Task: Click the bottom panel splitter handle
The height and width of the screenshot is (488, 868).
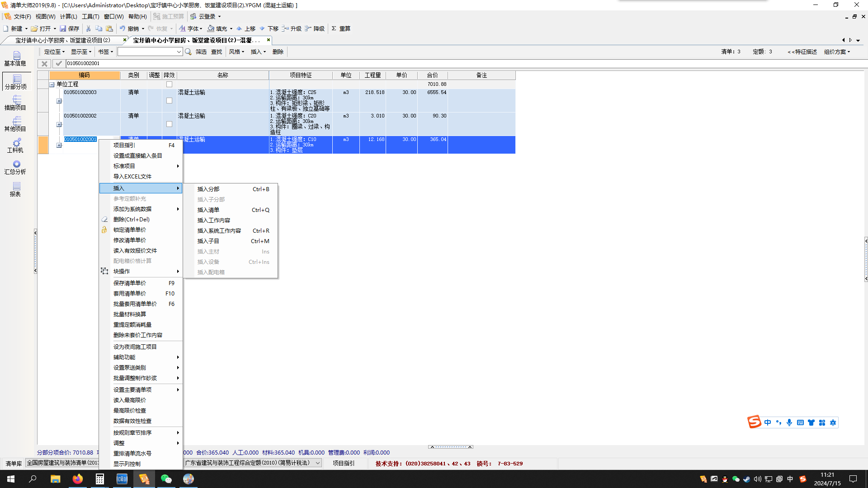Action: pyautogui.click(x=451, y=447)
